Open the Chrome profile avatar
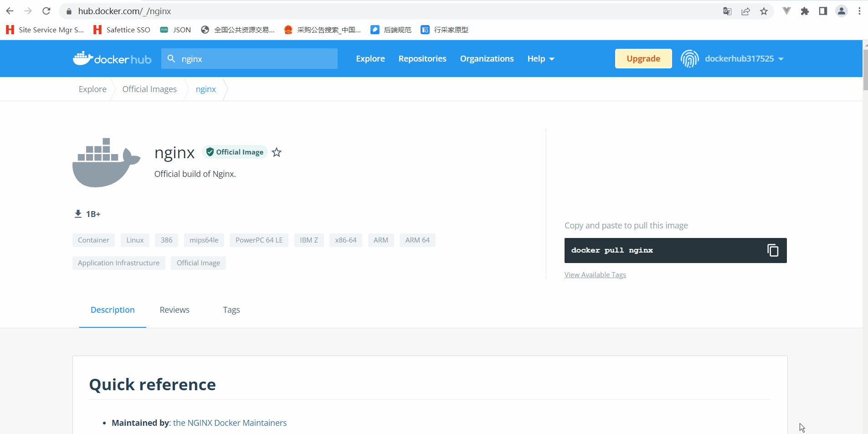The height and width of the screenshot is (434, 868). point(842,11)
